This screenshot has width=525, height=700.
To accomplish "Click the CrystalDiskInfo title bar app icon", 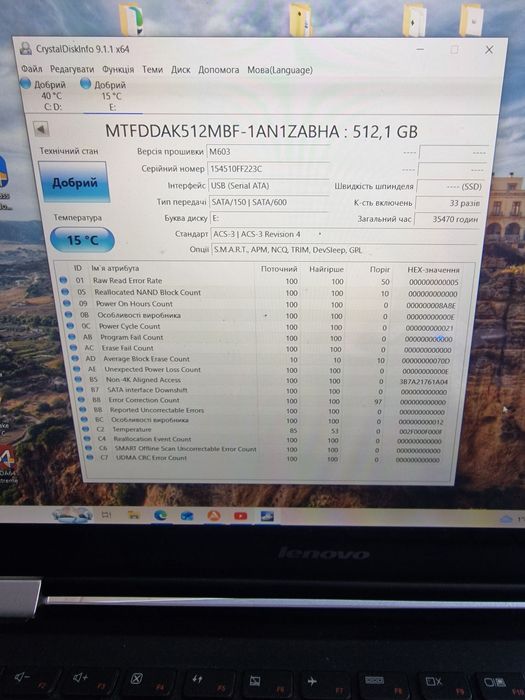I will click(x=26, y=48).
